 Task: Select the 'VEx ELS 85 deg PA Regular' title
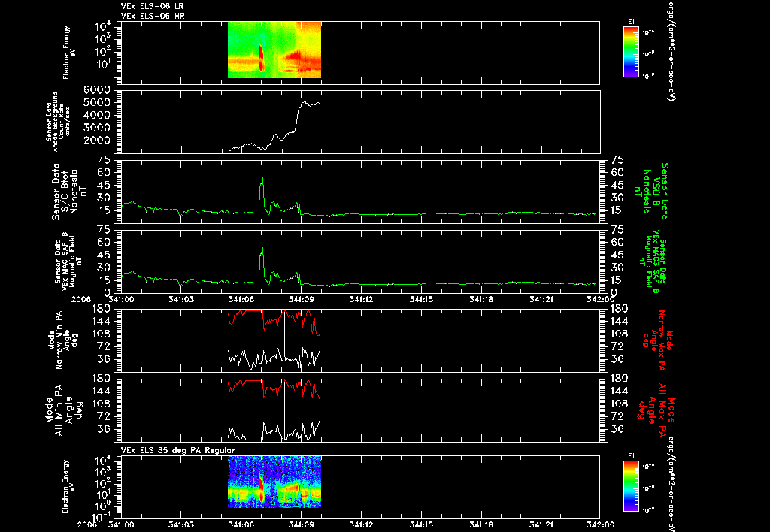click(178, 450)
